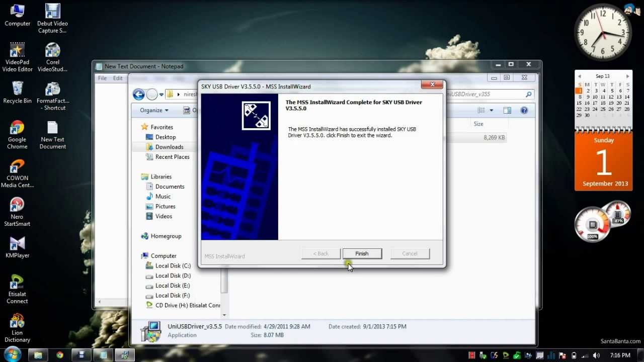Launch COWON Media Center desktop icon

(18, 173)
